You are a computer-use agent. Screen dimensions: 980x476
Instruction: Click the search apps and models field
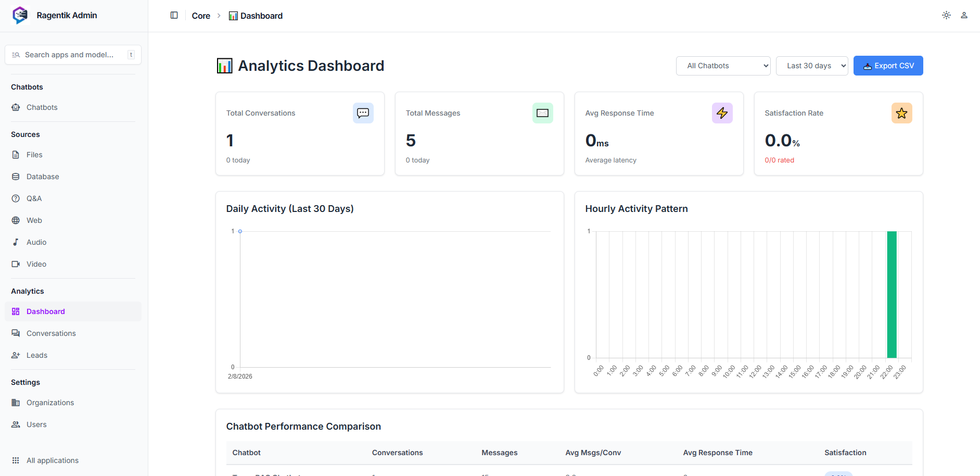coord(73,55)
